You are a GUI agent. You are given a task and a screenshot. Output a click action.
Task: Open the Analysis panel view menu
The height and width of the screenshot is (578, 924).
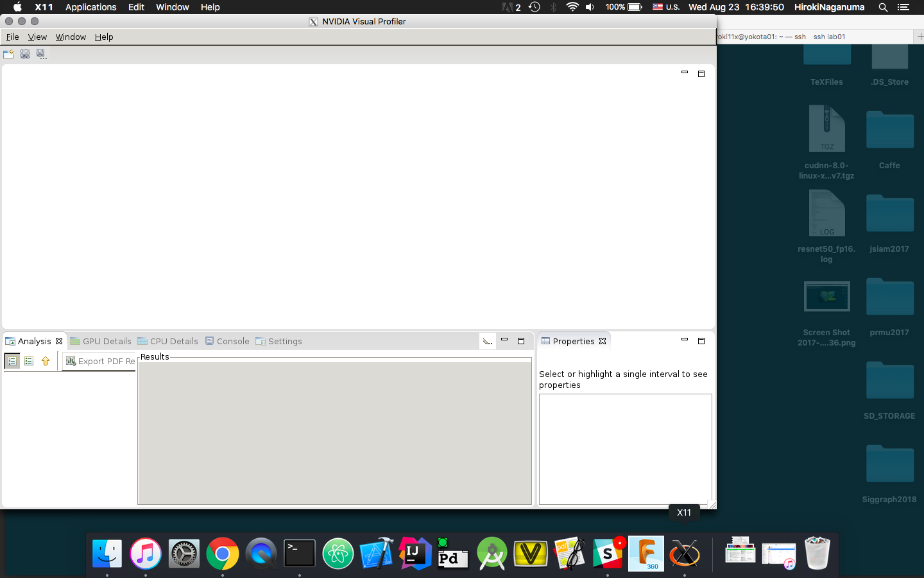pos(487,341)
